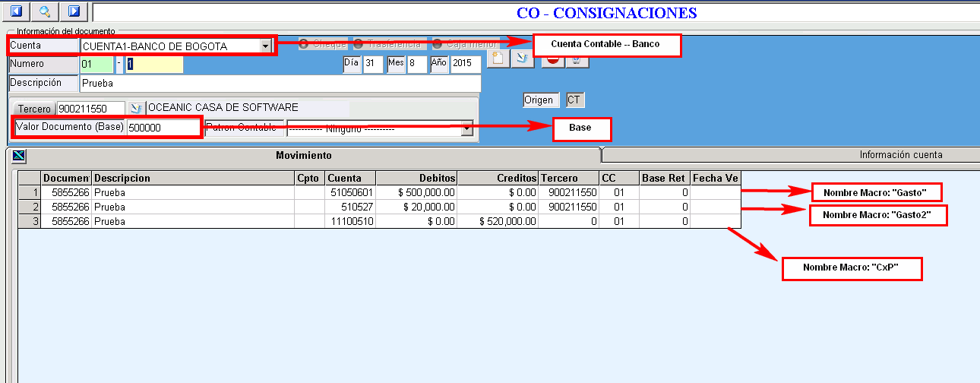Select the Caja menor radio option

tap(438, 44)
